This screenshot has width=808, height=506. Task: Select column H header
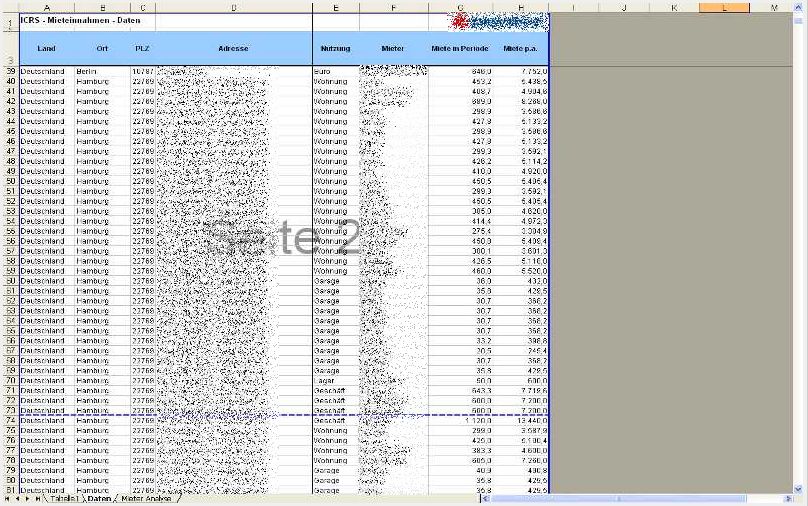[x=521, y=8]
